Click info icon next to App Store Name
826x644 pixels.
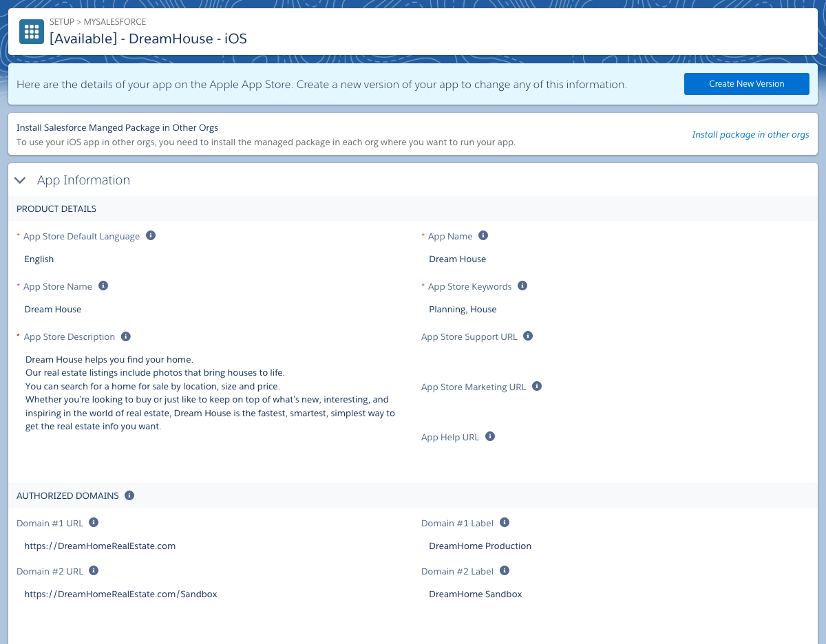tap(103, 286)
